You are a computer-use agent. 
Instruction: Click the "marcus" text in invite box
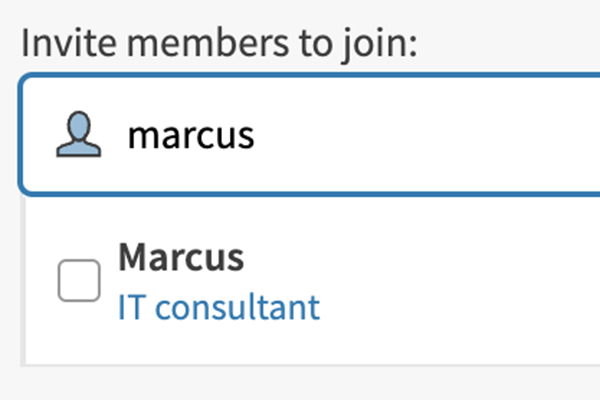pos(190,135)
